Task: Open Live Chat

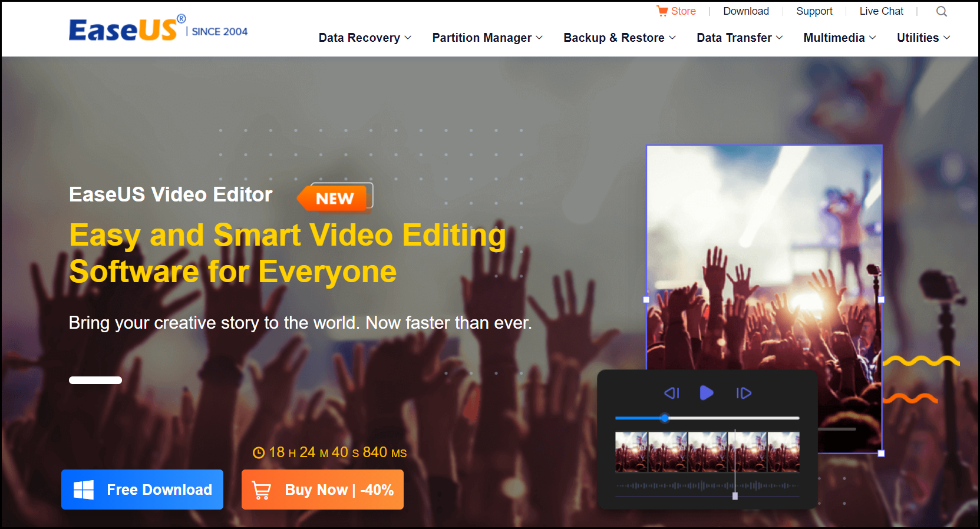Action: click(x=881, y=11)
